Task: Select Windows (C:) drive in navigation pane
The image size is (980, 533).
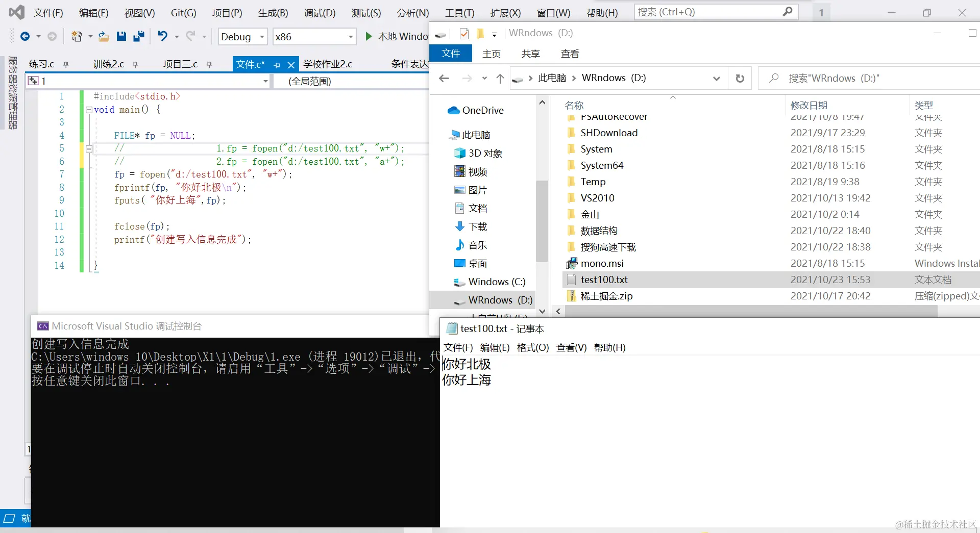Action: [x=489, y=282]
